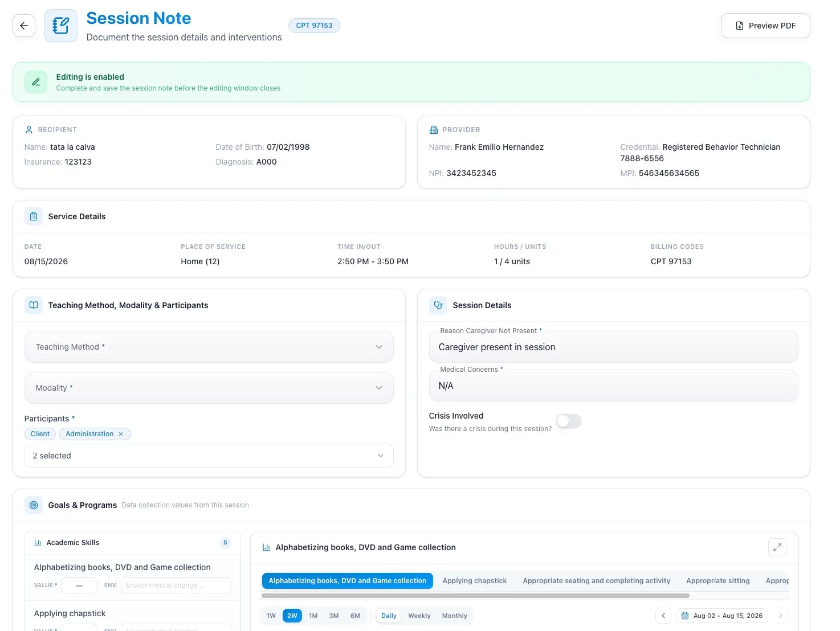Select the Daily view option
The image size is (840, 631).
click(x=389, y=616)
